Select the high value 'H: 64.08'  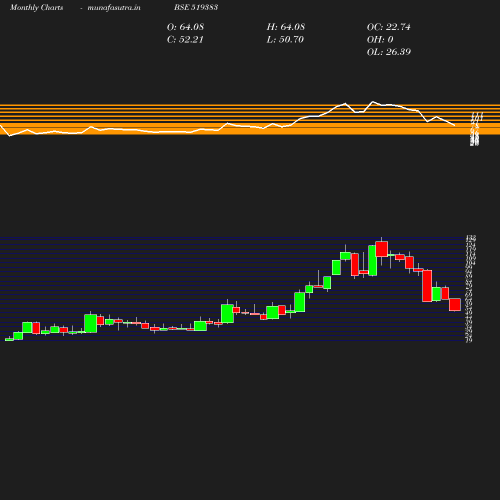coord(286,27)
